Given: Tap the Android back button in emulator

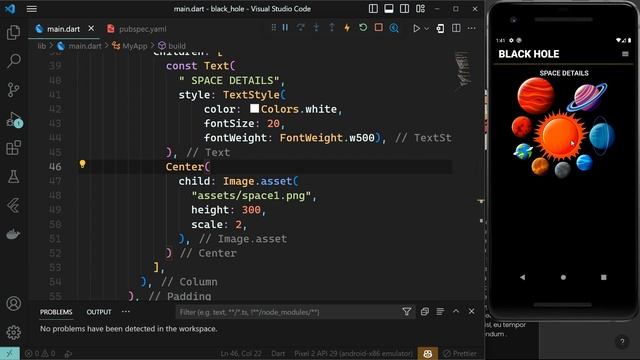Looking at the screenshot, I should [x=522, y=277].
